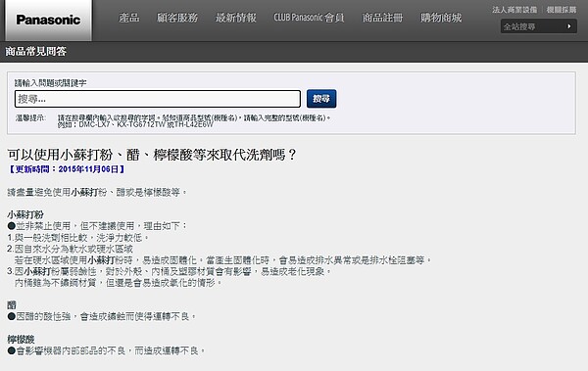Viewport: 588px width, 371px height.
Task: Click the Panasonic logo
Action: click(x=48, y=20)
